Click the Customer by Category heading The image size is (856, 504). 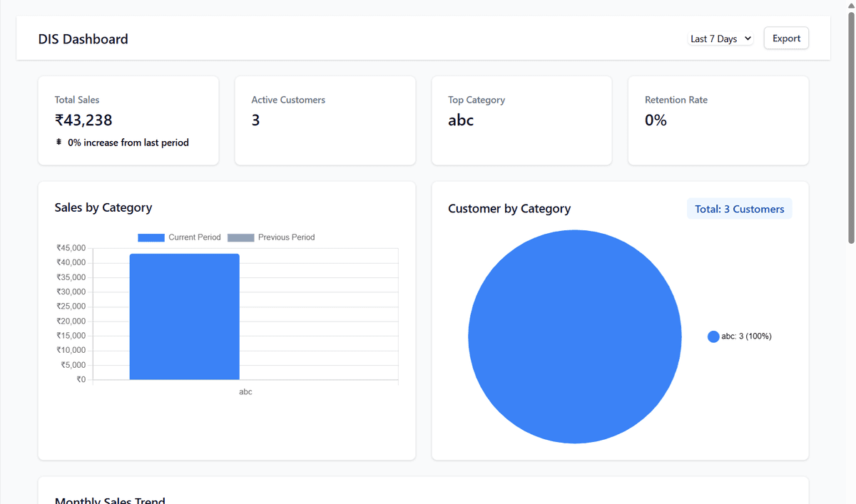(x=509, y=209)
